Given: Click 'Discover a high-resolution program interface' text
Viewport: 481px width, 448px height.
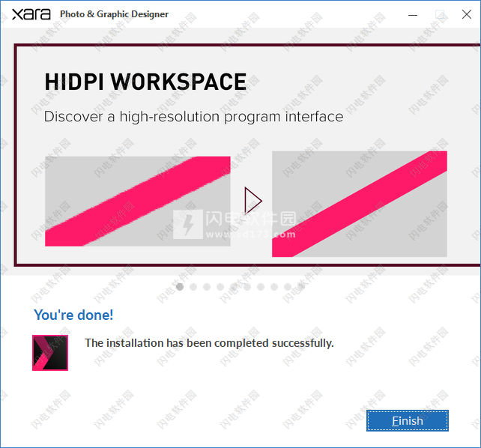Looking at the screenshot, I should pos(193,117).
